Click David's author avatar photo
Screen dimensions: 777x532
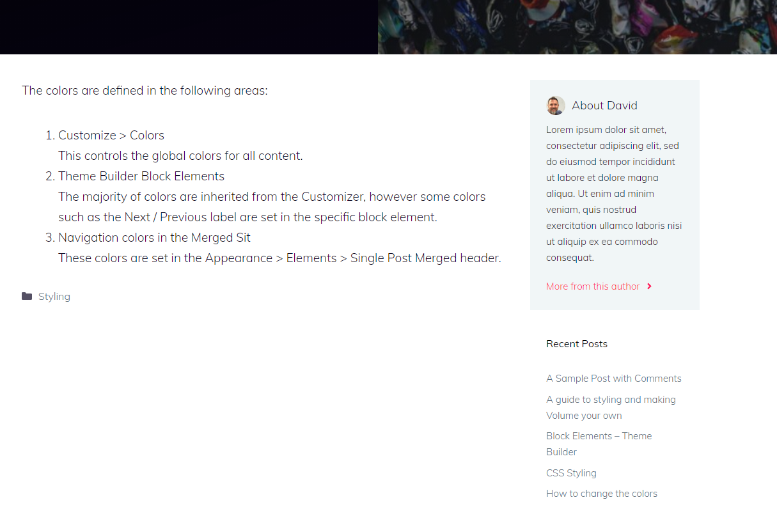point(556,106)
